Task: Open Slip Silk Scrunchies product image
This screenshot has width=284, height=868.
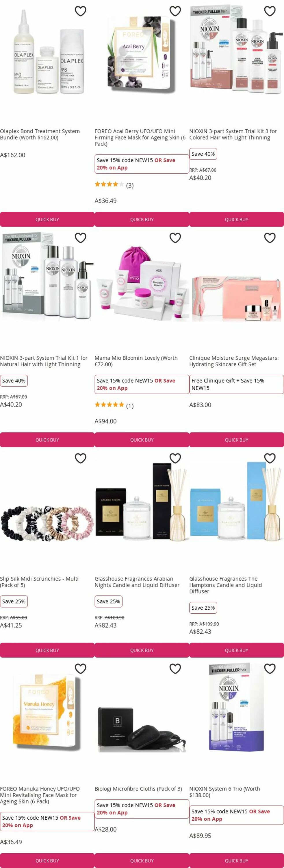Action: coord(47,522)
